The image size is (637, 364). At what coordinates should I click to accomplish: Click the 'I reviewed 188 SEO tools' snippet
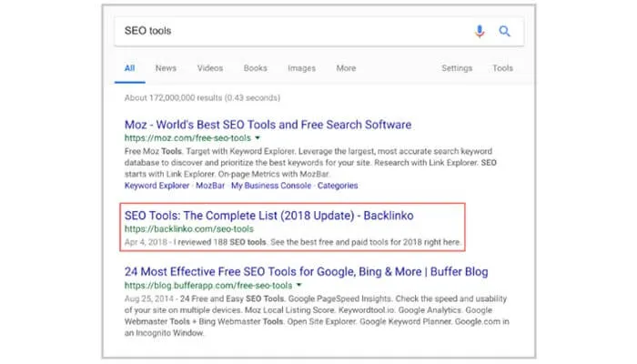click(x=317, y=243)
